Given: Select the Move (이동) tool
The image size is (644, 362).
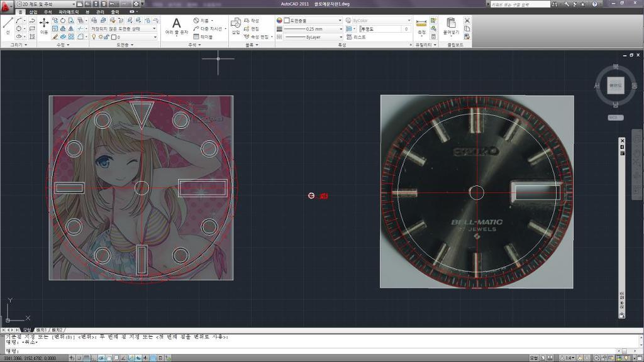Looking at the screenshot, I should pyautogui.click(x=44, y=25).
